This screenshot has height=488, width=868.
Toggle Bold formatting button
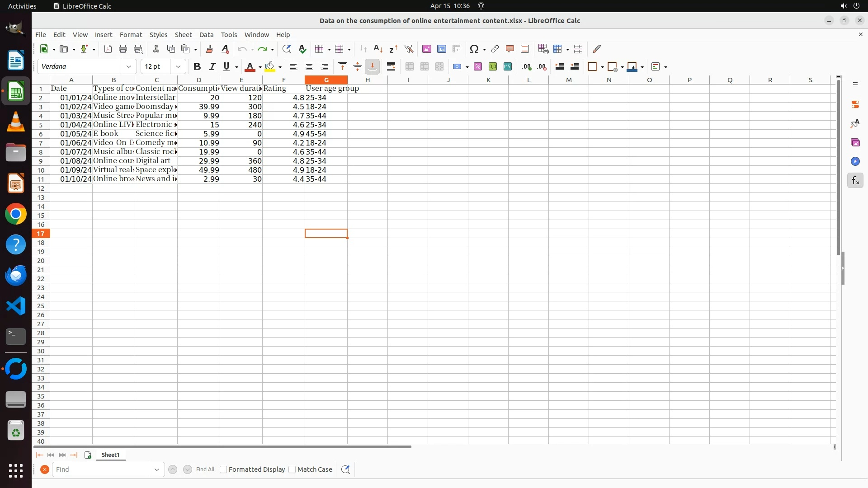point(197,66)
